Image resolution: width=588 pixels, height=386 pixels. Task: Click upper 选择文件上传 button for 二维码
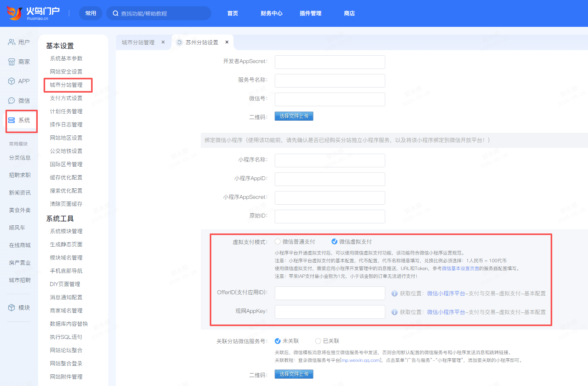[294, 116]
